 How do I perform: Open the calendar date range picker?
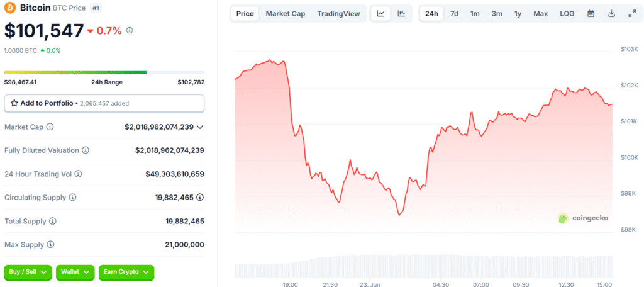591,14
